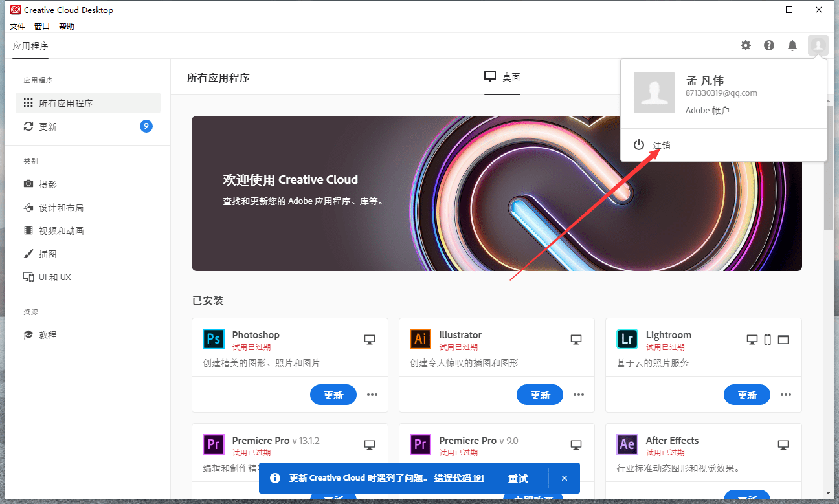Click 试用已过期 under Photoshop

[251, 347]
